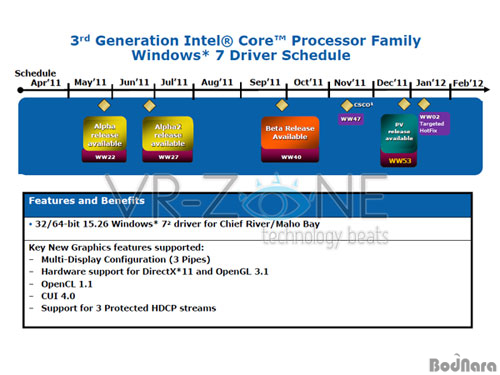Screen dimensions: 500x375
Task: Click the OpenCL 1.1 feature line
Action: (x=67, y=284)
